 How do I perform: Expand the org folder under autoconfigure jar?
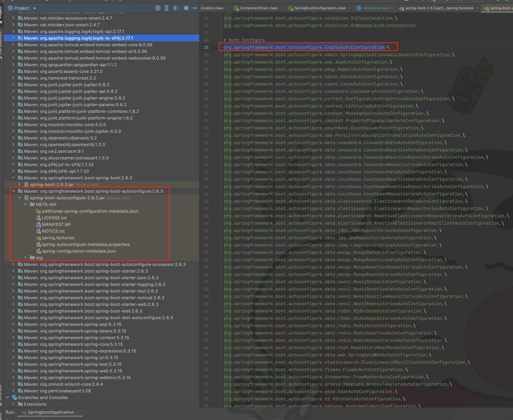tap(25, 258)
